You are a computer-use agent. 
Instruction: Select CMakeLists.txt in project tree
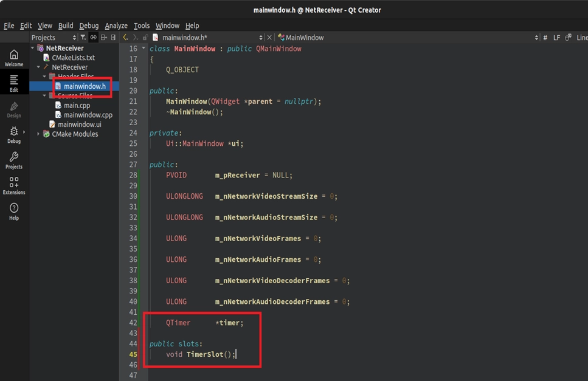[x=73, y=58]
